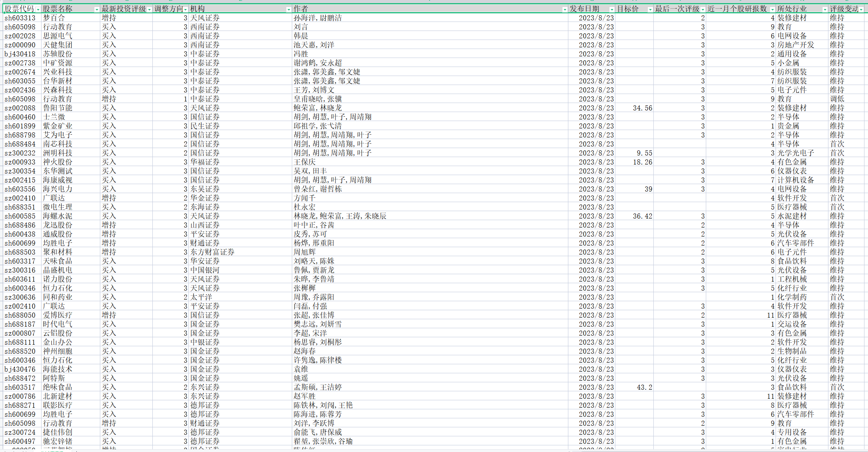This screenshot has width=868, height=452.
Task: Click the author cell 韩晨
Action: [x=430, y=36]
